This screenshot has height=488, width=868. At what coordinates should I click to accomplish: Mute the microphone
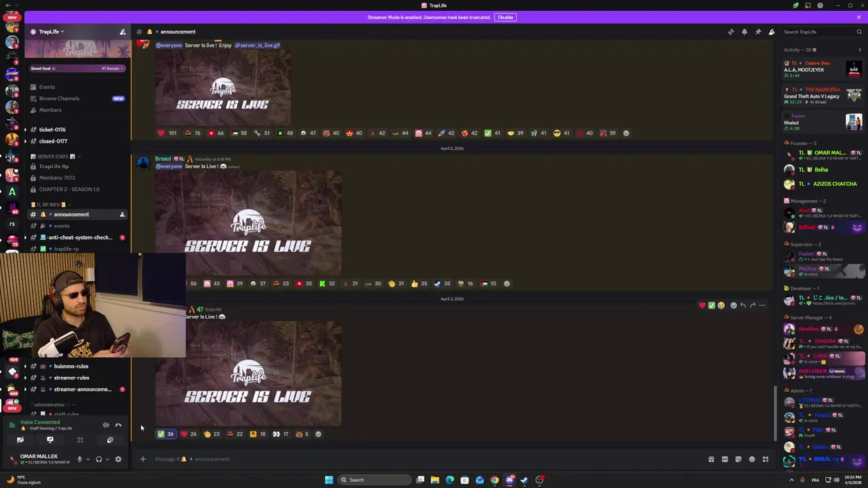click(79, 460)
